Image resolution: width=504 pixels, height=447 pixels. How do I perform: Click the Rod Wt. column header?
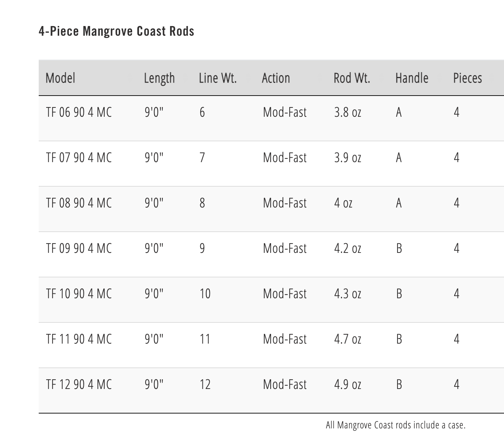click(352, 78)
